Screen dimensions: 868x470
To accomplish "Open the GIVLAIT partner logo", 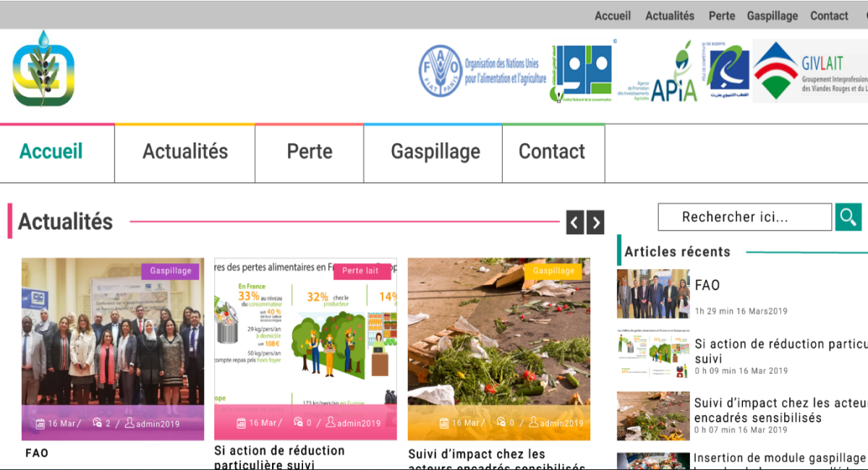I will point(810,71).
